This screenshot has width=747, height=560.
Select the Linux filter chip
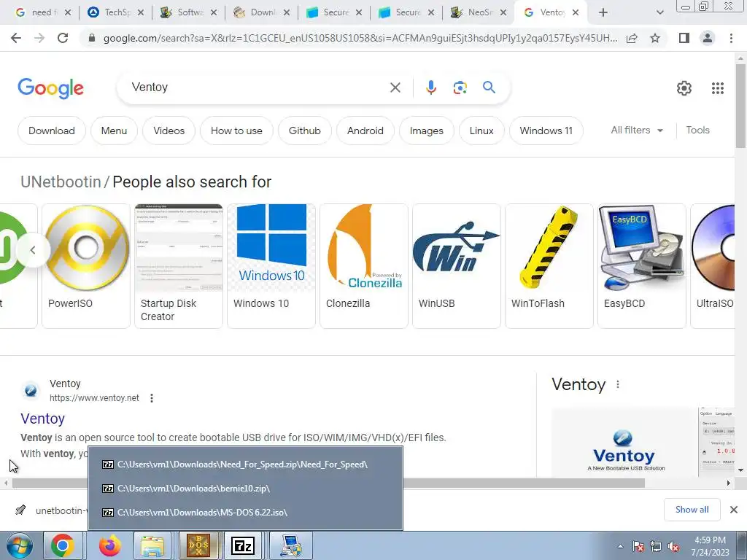click(x=481, y=131)
